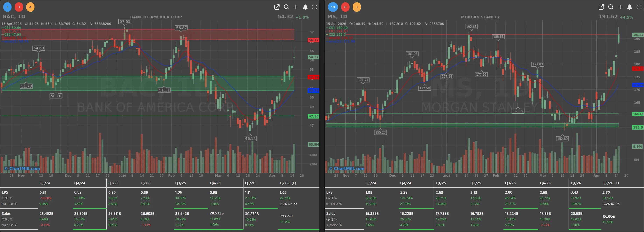Click the search icon above the MS chart

(x=611, y=7)
